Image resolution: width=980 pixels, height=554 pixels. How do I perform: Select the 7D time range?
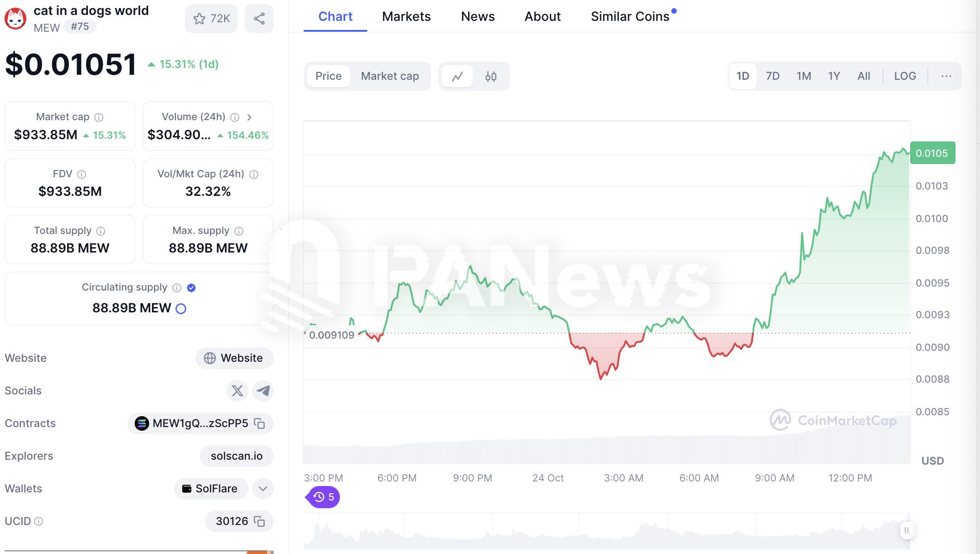(x=772, y=76)
